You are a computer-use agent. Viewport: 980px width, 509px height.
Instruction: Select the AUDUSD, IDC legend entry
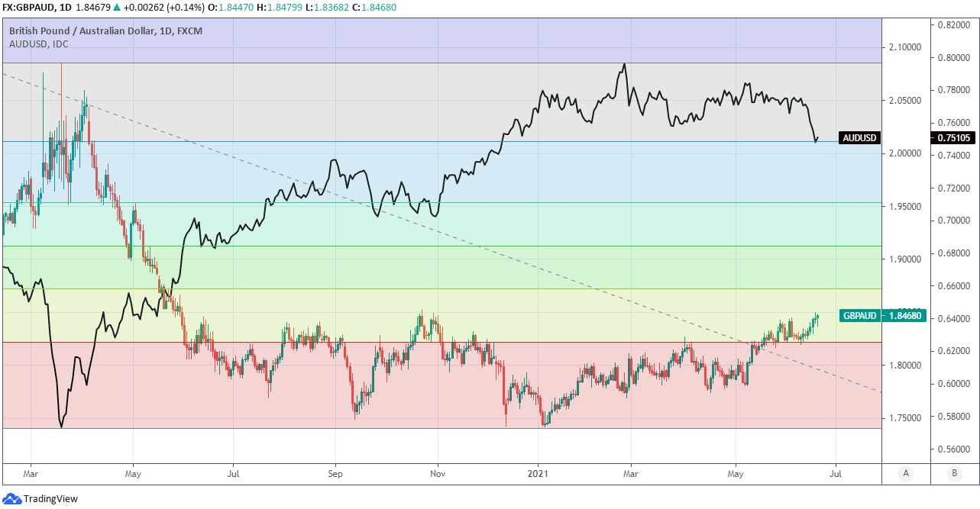[x=39, y=44]
